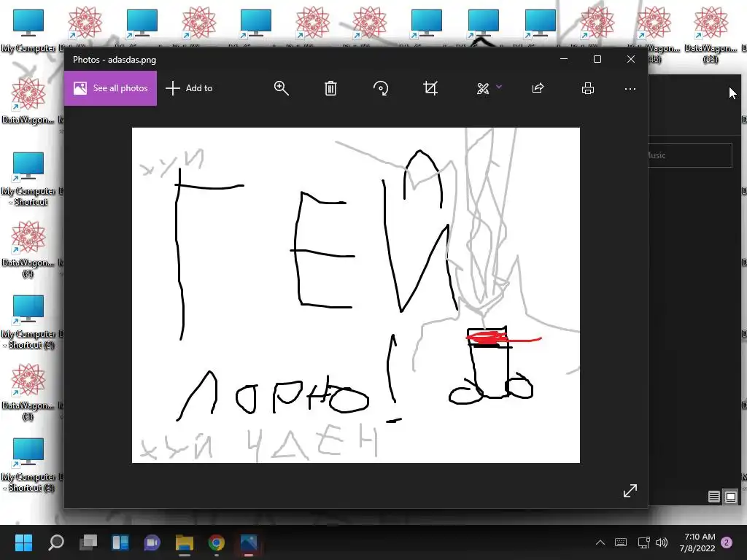Select My Computer - Shortcut (2) desktop icon

(28, 322)
